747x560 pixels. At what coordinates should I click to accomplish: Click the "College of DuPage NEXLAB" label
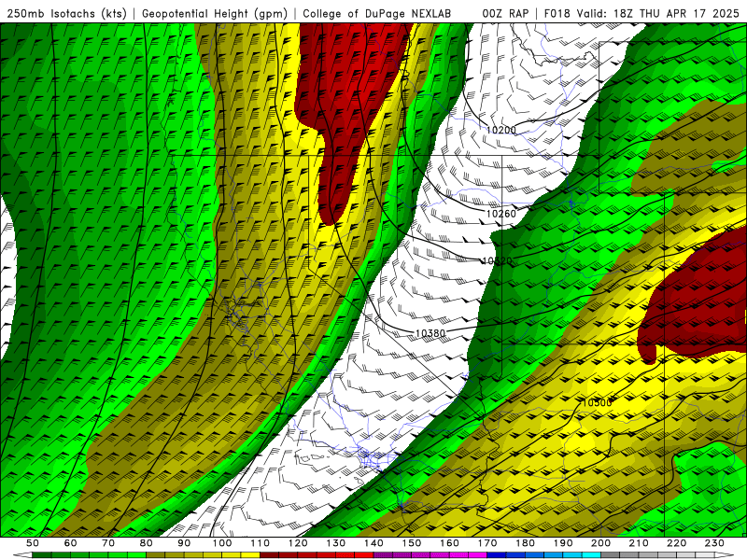click(x=377, y=14)
